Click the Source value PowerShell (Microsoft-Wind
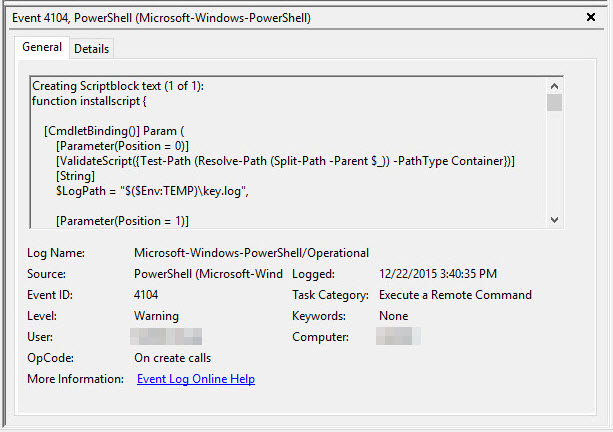Image resolution: width=613 pixels, height=432 pixels. point(208,274)
